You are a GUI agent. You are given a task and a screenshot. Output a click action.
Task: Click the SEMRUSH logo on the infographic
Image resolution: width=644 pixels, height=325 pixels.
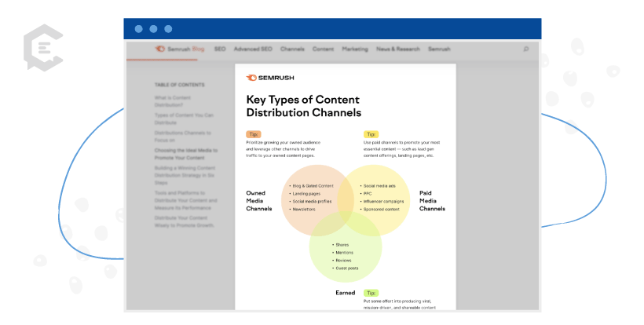pyautogui.click(x=272, y=78)
